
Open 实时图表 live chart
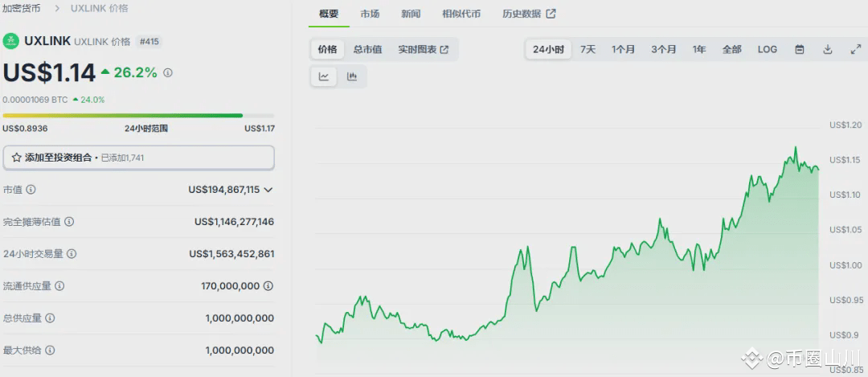click(424, 50)
